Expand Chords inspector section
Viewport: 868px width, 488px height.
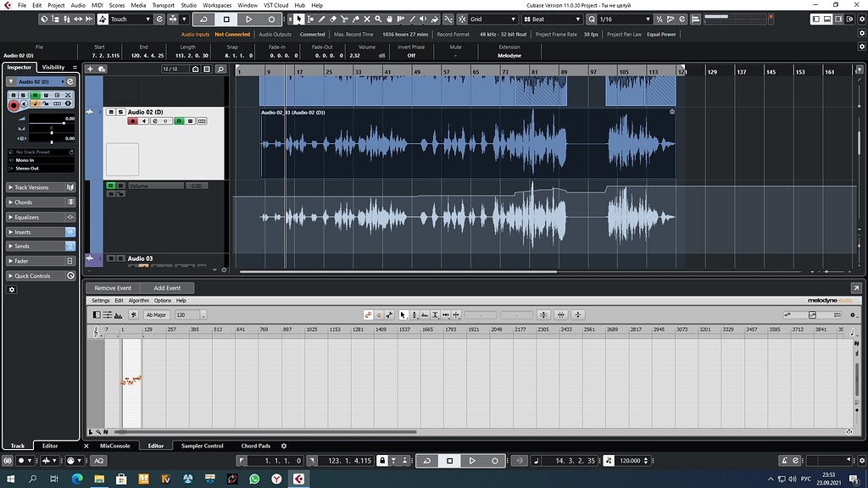coord(41,202)
